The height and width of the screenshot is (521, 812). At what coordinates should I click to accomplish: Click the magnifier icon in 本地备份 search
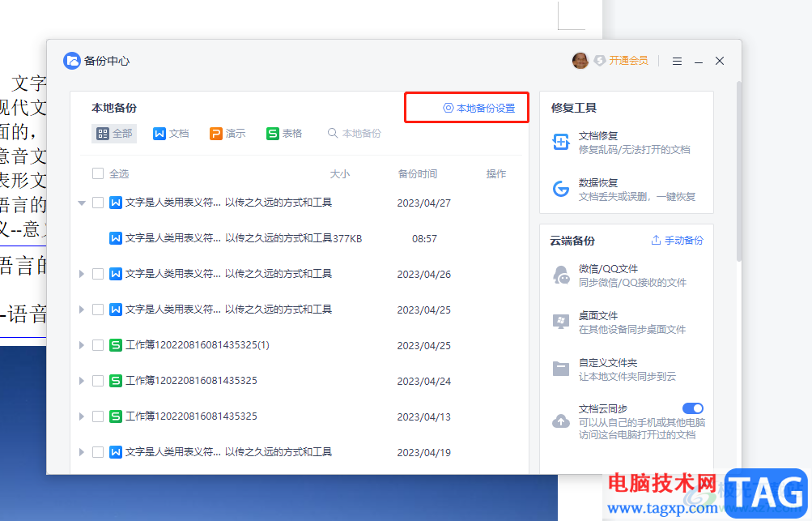click(x=333, y=133)
